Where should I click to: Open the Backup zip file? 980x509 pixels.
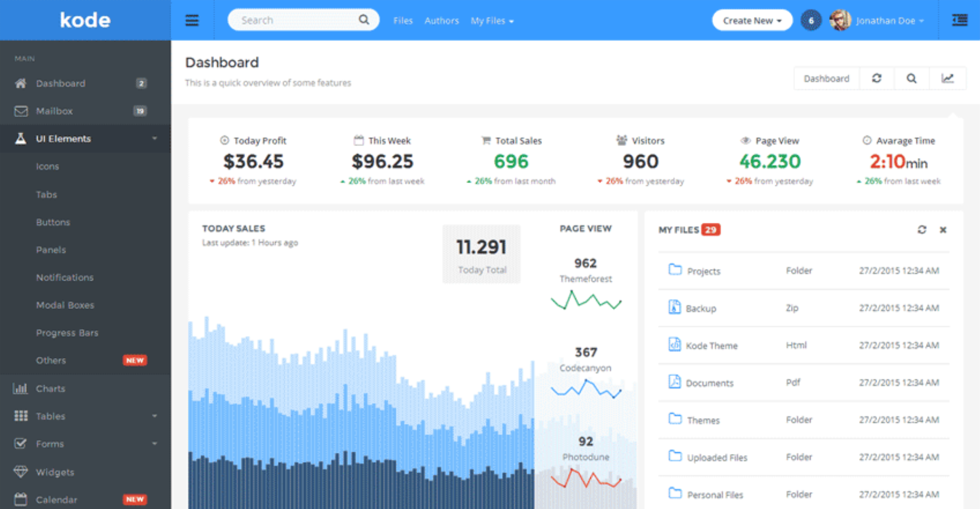pyautogui.click(x=701, y=308)
